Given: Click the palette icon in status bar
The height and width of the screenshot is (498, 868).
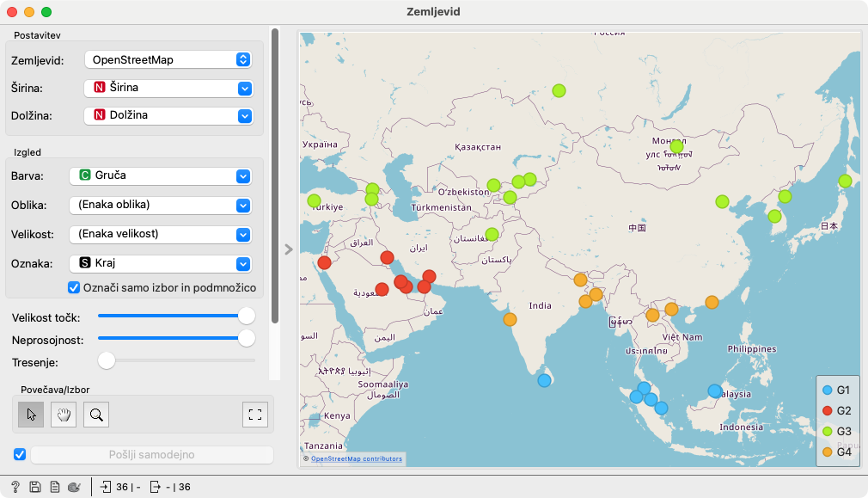Looking at the screenshot, I should click(74, 487).
